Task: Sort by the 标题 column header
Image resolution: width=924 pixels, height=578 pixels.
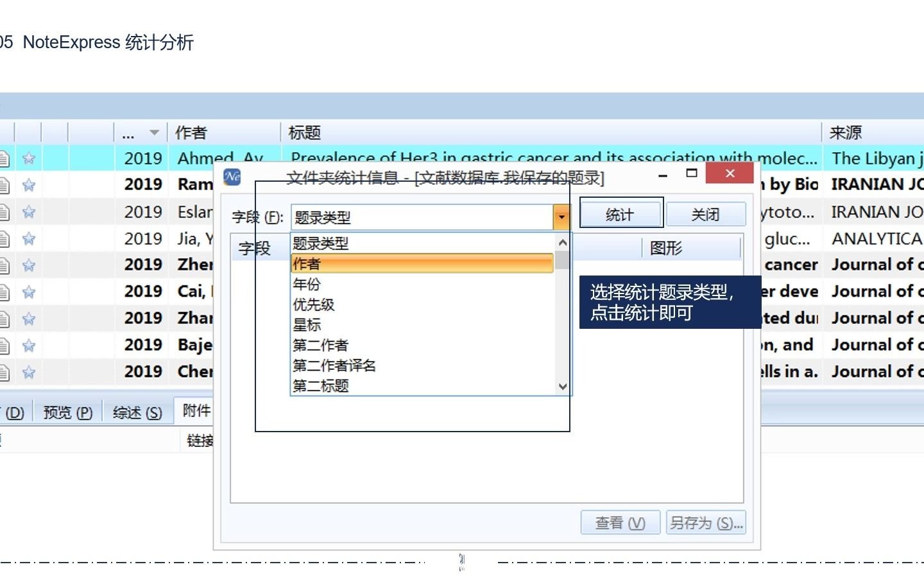Action: pyautogui.click(x=551, y=132)
